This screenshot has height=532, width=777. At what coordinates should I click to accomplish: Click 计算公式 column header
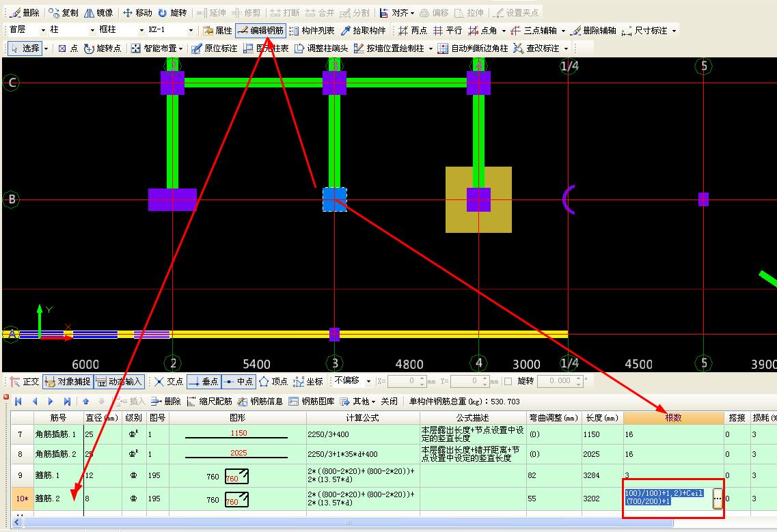tap(363, 417)
